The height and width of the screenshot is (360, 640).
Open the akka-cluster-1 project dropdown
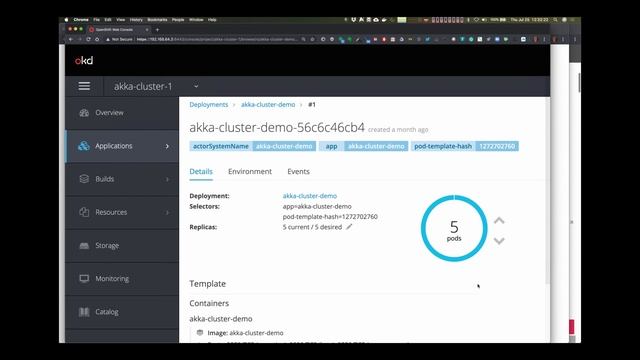(x=156, y=87)
